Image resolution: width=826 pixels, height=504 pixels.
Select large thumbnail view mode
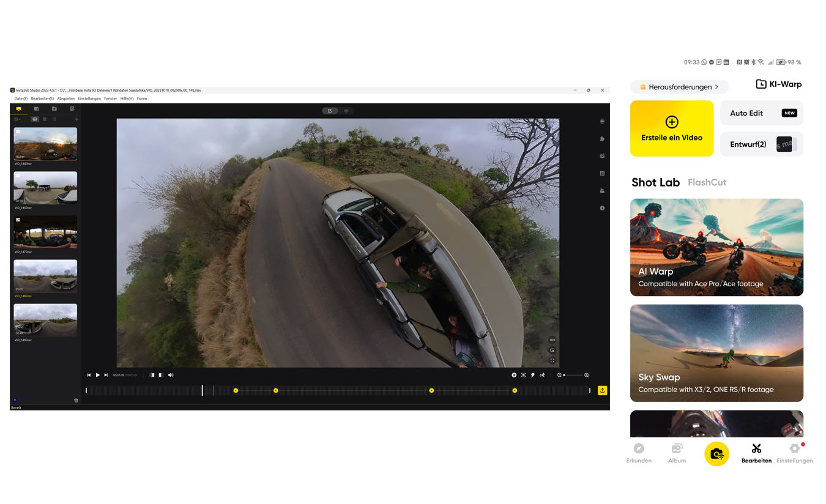(x=35, y=119)
